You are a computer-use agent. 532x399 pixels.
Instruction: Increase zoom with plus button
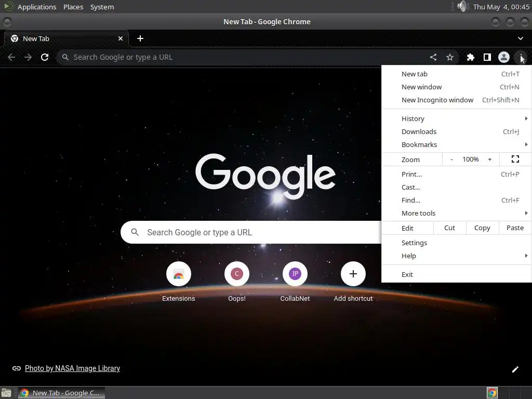click(489, 159)
